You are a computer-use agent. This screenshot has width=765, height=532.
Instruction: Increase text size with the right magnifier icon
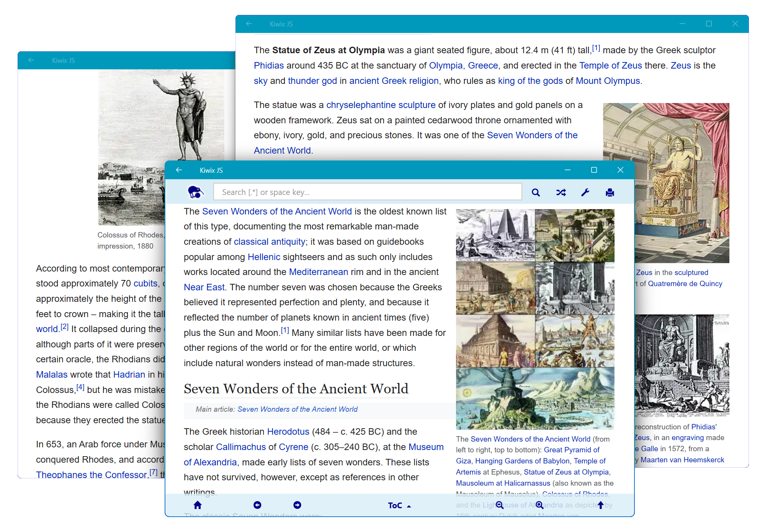pyautogui.click(x=539, y=505)
